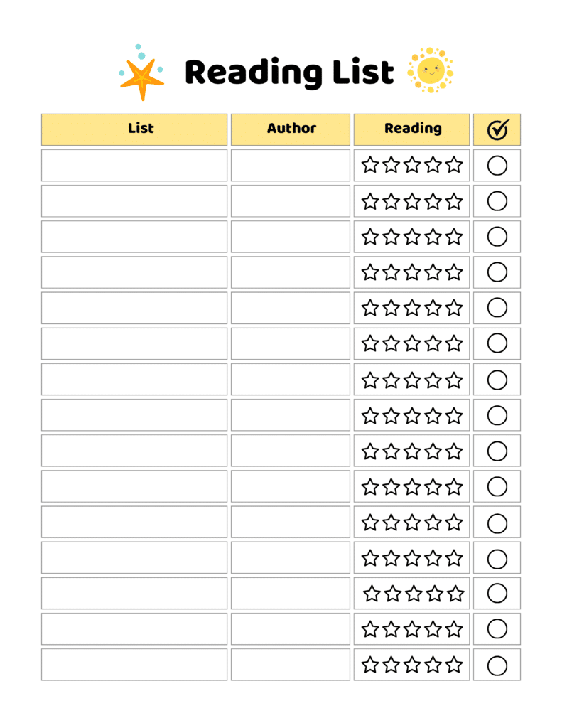Select the first star in the last row
Screen dimensions: 562x728
(370, 665)
